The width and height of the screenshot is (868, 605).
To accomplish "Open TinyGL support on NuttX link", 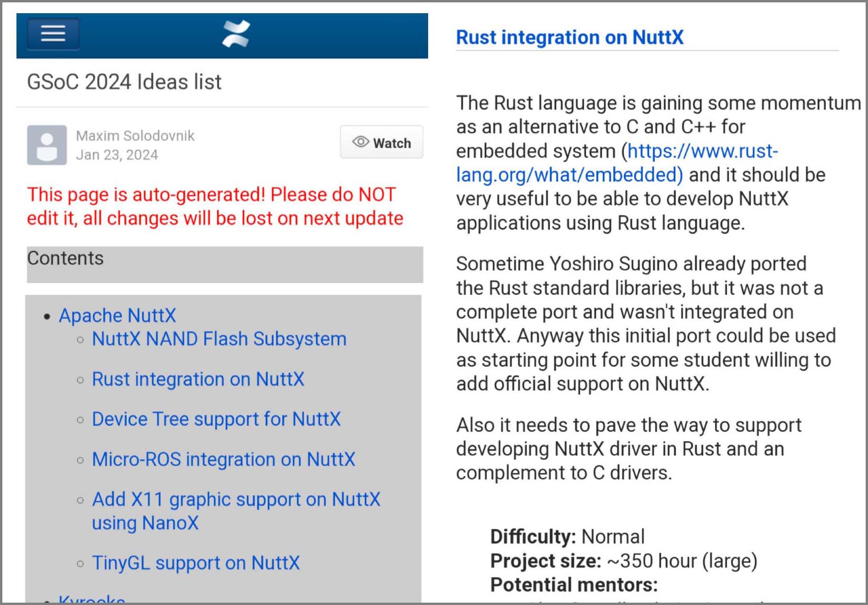I will (x=196, y=563).
